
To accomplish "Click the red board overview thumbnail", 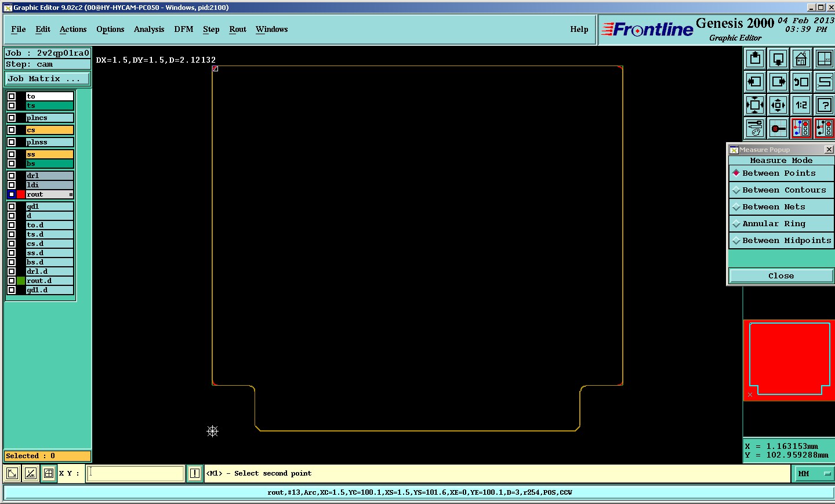I will tap(789, 360).
